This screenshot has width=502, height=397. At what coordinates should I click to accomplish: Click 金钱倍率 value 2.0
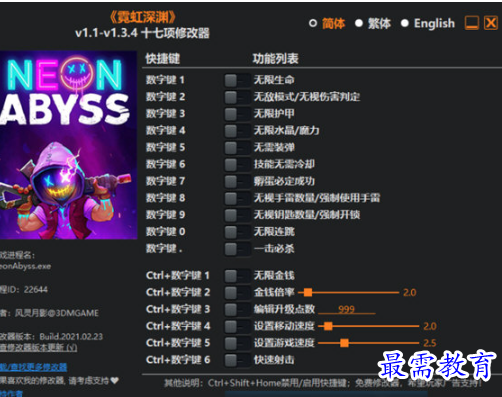pos(410,293)
